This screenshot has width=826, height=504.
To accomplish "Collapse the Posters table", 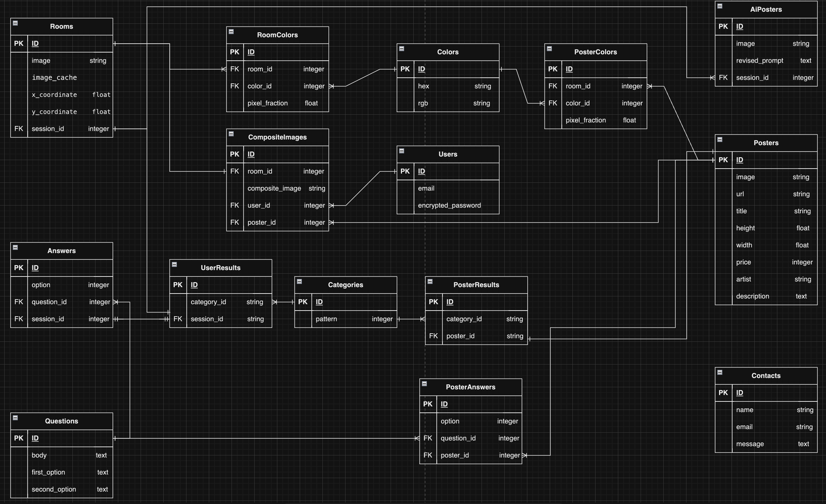I will point(720,139).
